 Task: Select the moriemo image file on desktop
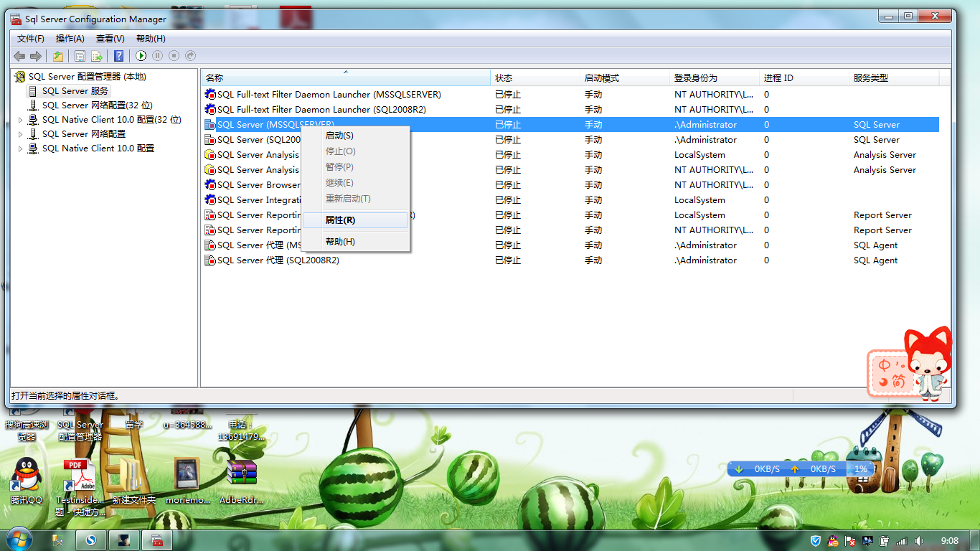(187, 481)
